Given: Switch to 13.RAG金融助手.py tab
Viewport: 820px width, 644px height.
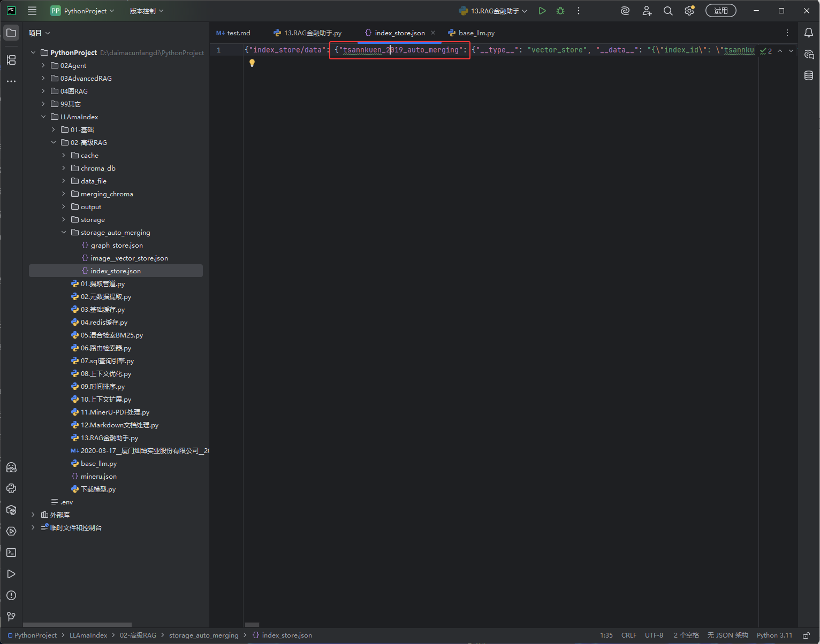Looking at the screenshot, I should (307, 33).
